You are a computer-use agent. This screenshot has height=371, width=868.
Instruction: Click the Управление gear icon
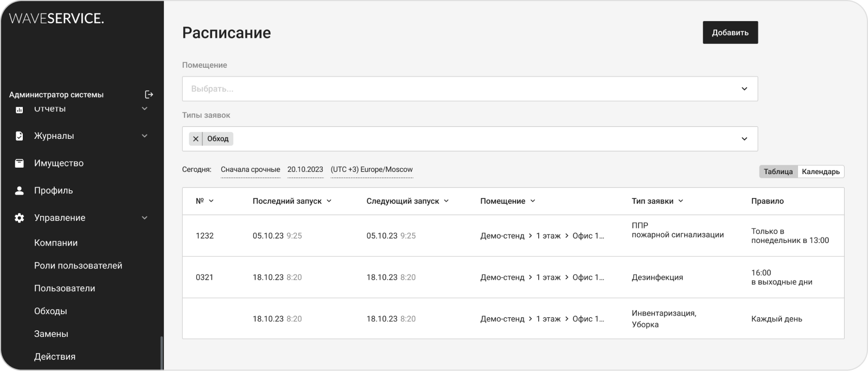pos(20,218)
